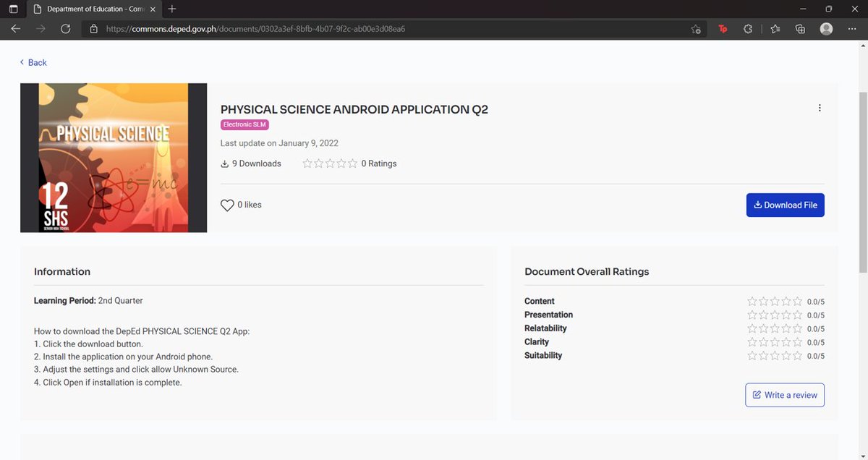The height and width of the screenshot is (460, 868).
Task: Click the Last update on January 9, 2022 text
Action: [x=279, y=143]
